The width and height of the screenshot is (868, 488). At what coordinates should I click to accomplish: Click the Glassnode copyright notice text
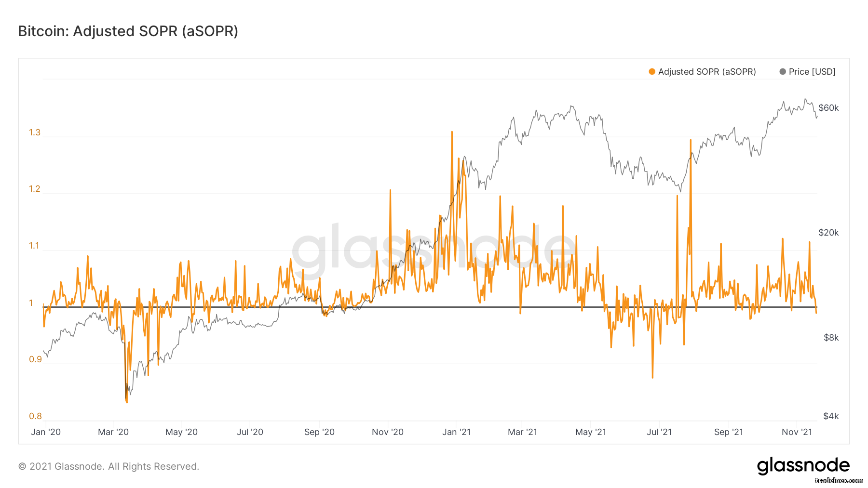pos(108,466)
